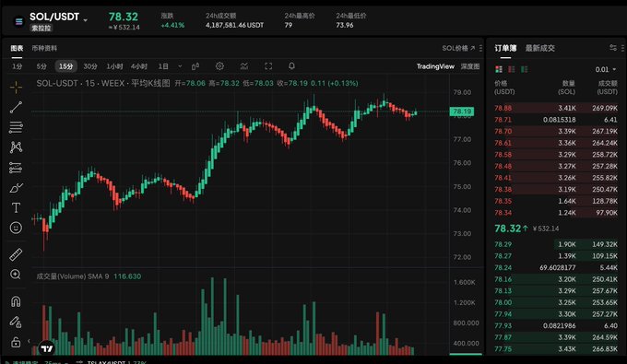Open the price alert bell
The image size is (627, 364).
(292, 66)
